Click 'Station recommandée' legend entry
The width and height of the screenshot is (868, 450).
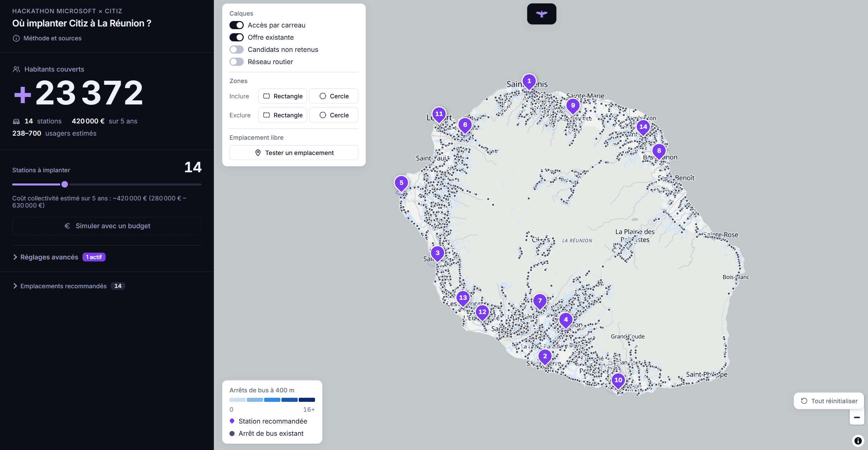pos(269,421)
